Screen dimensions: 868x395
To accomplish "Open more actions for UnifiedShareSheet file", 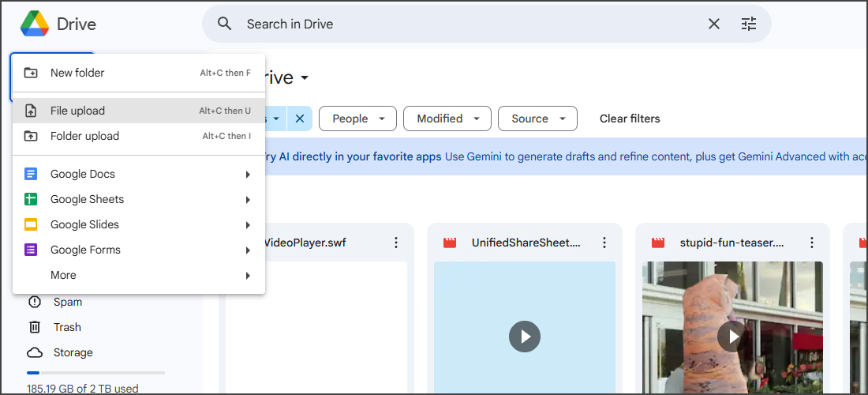I will pos(604,243).
